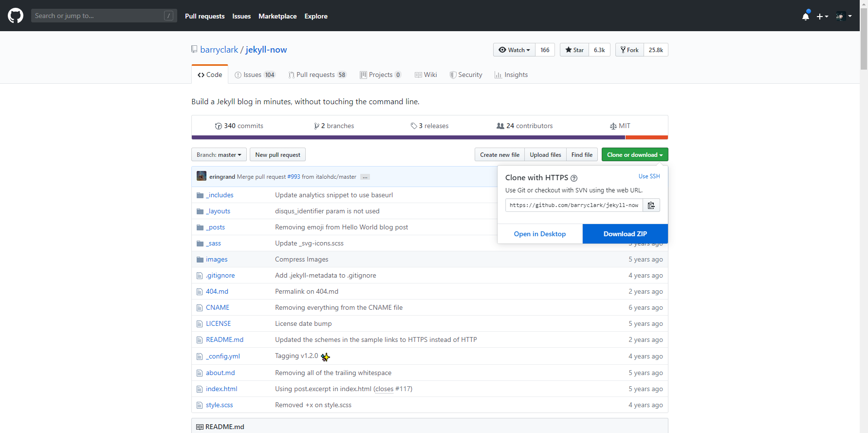868x433 pixels.
Task: View 340 commits
Action: pos(239,126)
